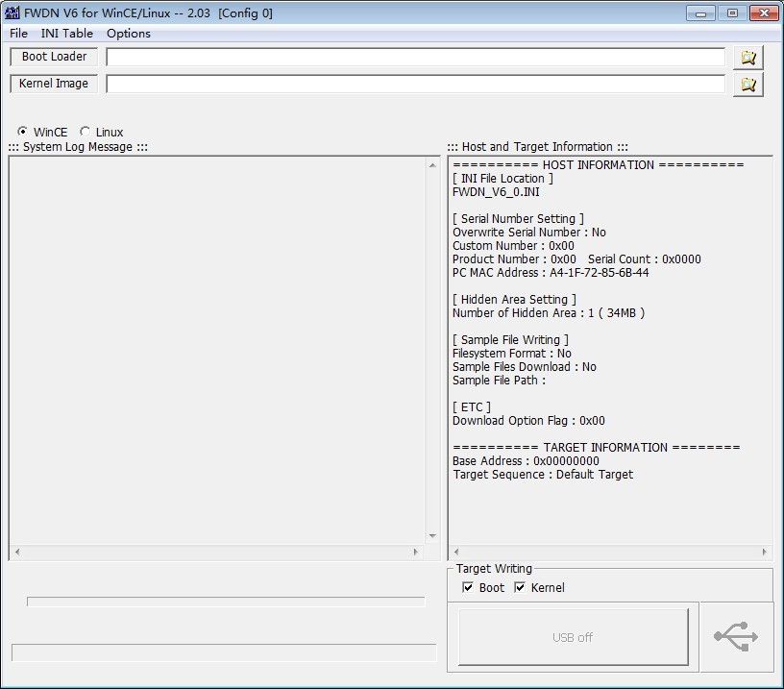Viewport: 784px width, 689px height.
Task: Click the FWDN app icon in the title bar
Action: coord(12,13)
